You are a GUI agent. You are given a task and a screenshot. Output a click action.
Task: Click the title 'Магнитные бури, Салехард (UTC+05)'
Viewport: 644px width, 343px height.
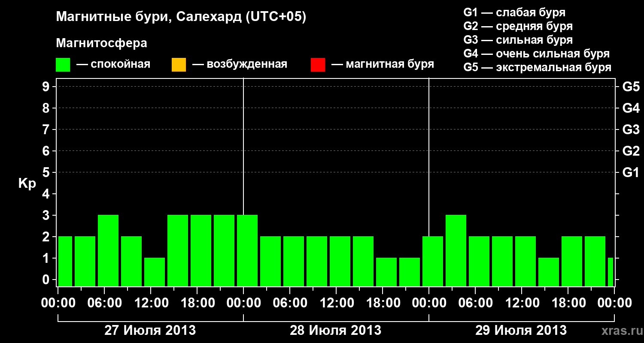click(x=181, y=17)
